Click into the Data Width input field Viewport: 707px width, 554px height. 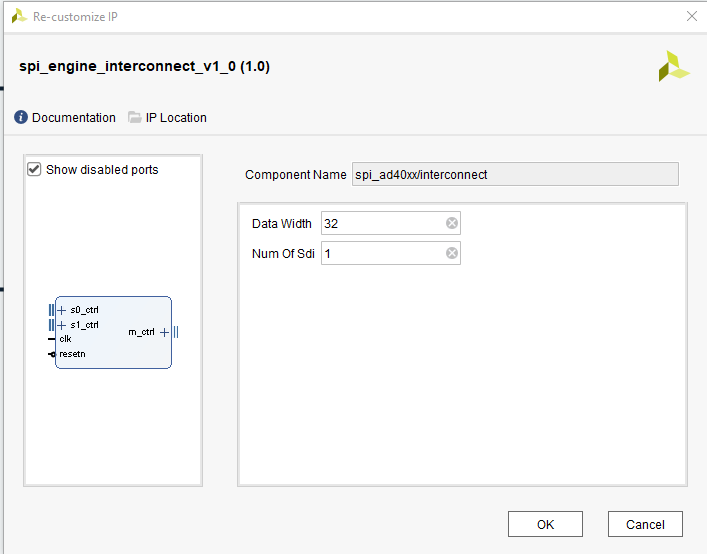(x=382, y=224)
